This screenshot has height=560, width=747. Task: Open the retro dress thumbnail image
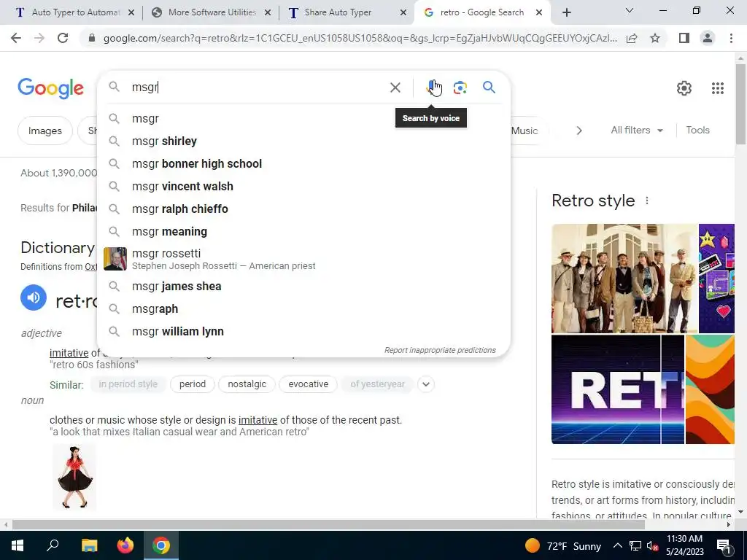point(74,477)
